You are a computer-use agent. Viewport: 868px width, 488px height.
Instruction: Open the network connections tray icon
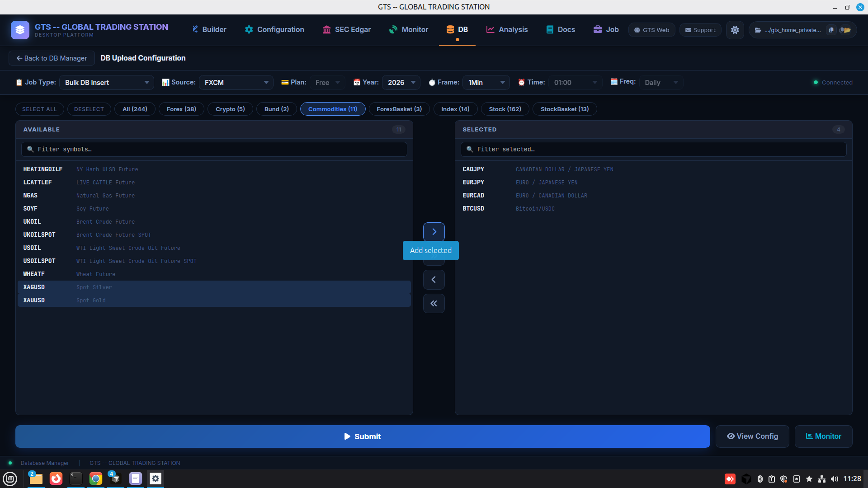822,479
